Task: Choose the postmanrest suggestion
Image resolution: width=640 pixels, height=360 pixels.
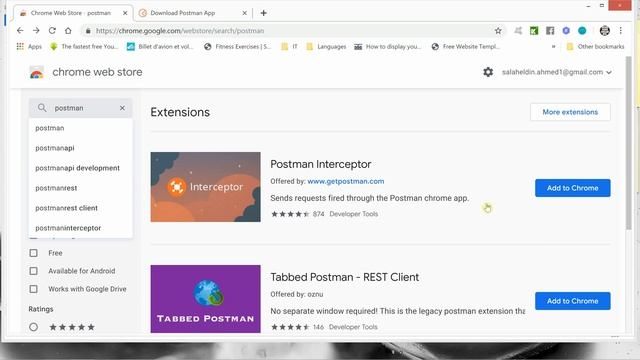Action: tap(80, 188)
